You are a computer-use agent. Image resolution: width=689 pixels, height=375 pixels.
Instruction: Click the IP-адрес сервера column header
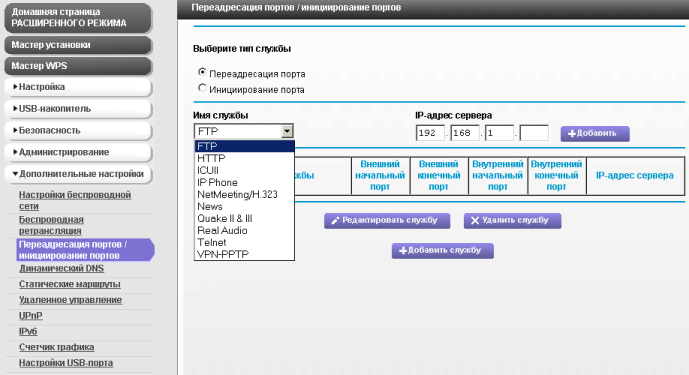point(635,175)
